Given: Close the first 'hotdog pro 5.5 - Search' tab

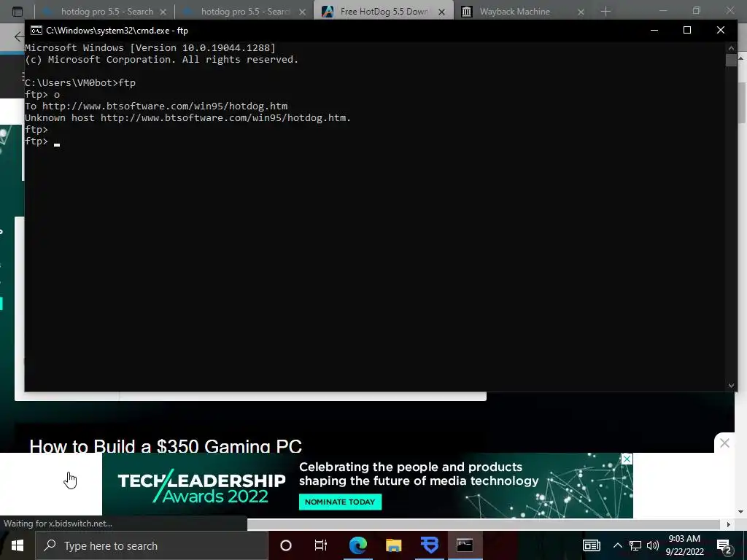Looking at the screenshot, I should coord(163,12).
